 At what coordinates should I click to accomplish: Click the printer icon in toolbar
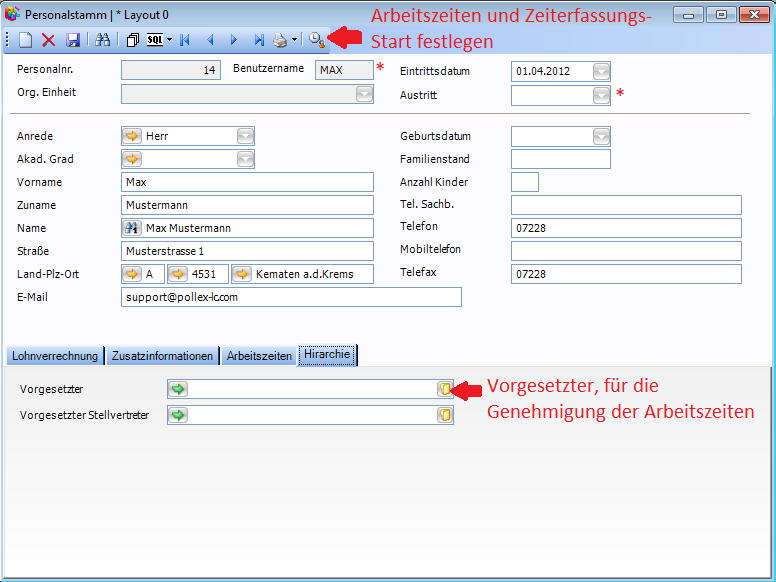[281, 40]
